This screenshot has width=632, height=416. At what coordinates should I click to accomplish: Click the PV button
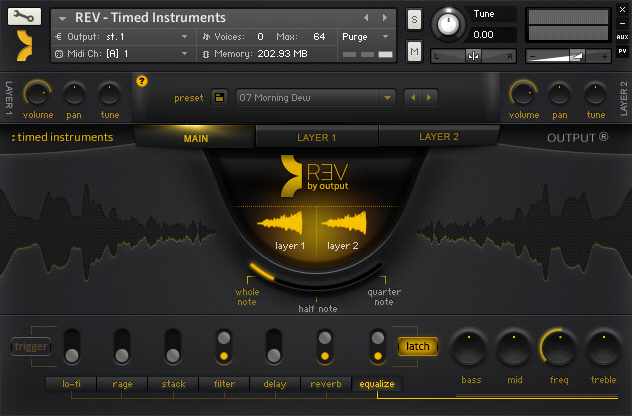pyautogui.click(x=622, y=51)
